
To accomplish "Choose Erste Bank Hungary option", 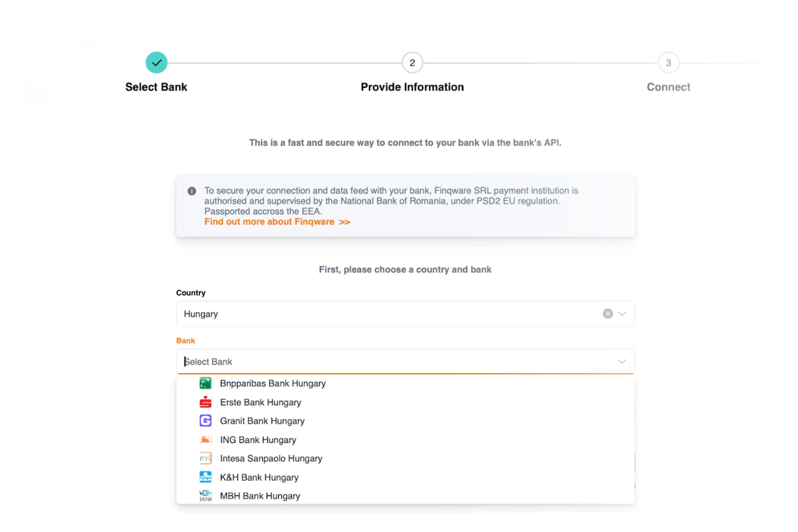I will pos(405,402).
